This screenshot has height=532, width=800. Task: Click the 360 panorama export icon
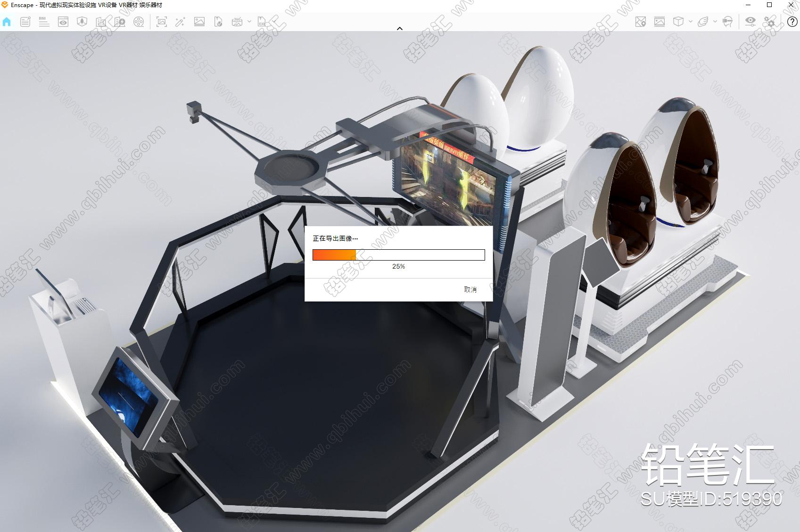237,22
